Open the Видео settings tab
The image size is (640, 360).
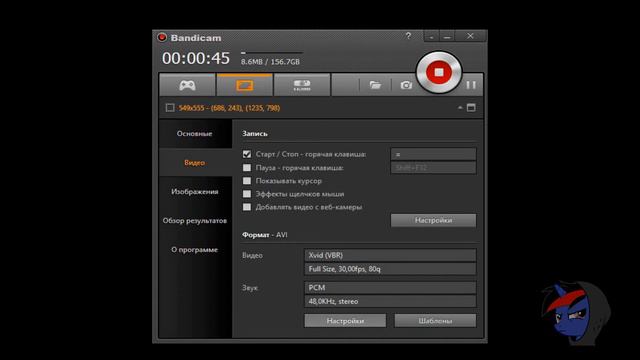(x=194, y=162)
